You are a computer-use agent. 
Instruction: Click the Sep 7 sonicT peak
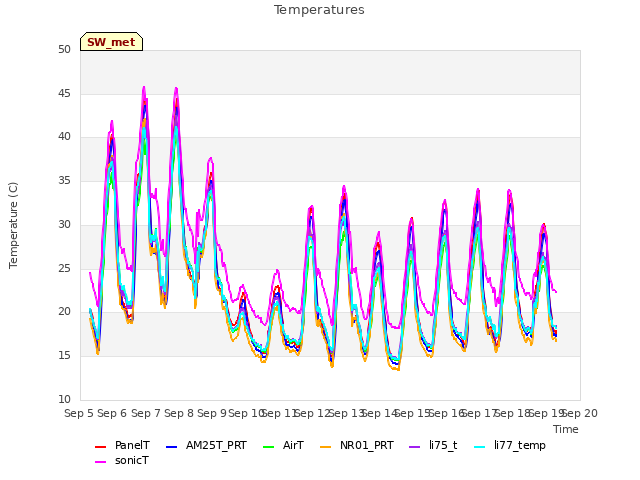pyautogui.click(x=144, y=87)
